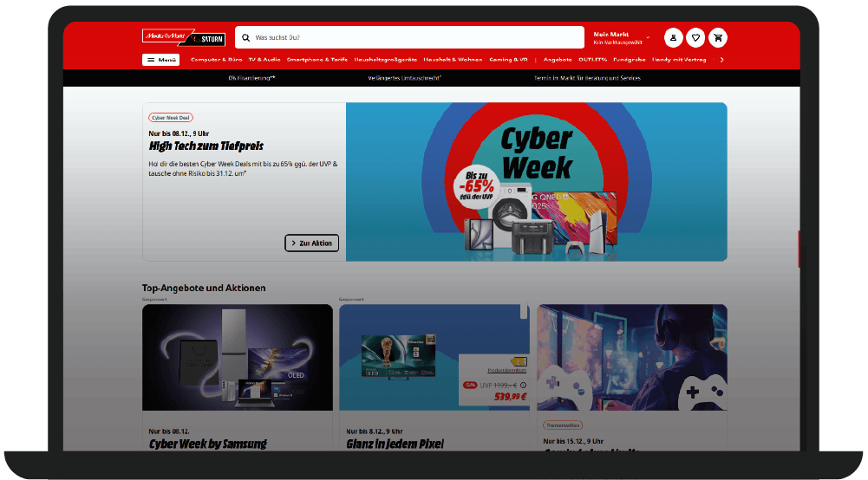The width and height of the screenshot is (868, 480).
Task: Show more categories with the right arrow
Action: pyautogui.click(x=721, y=60)
